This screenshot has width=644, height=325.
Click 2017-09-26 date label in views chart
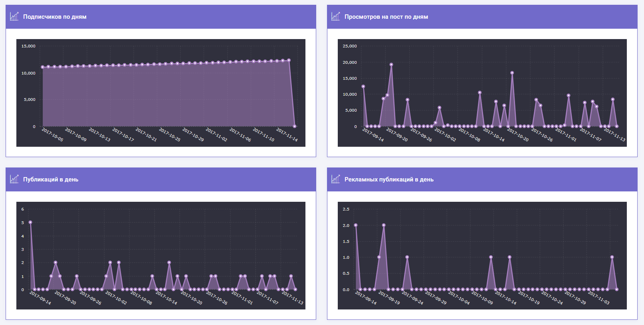click(x=421, y=135)
